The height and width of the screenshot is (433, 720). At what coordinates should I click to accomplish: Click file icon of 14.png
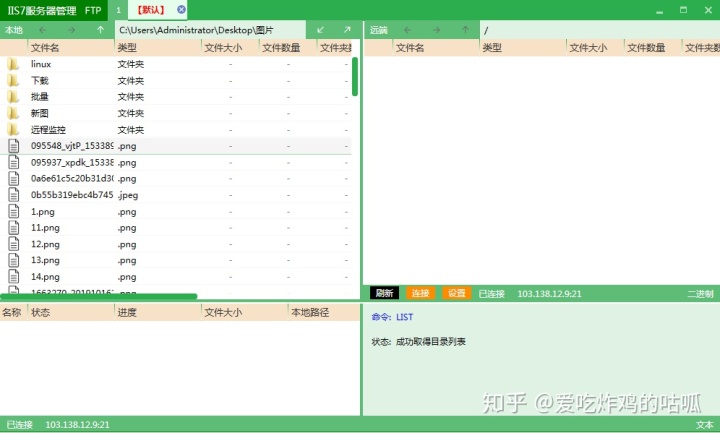point(14,276)
